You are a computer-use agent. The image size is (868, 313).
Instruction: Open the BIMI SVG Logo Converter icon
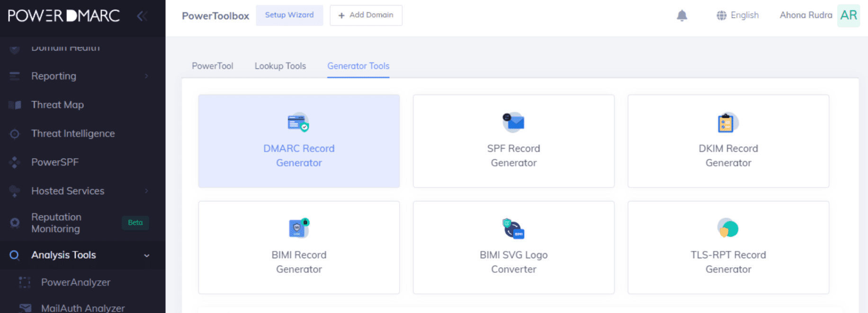pos(513,229)
